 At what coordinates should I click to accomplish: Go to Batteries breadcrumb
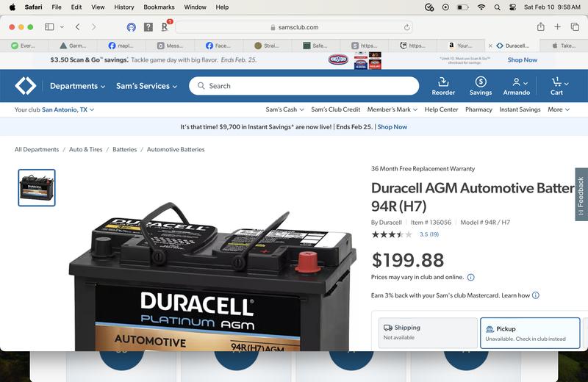[x=124, y=149]
